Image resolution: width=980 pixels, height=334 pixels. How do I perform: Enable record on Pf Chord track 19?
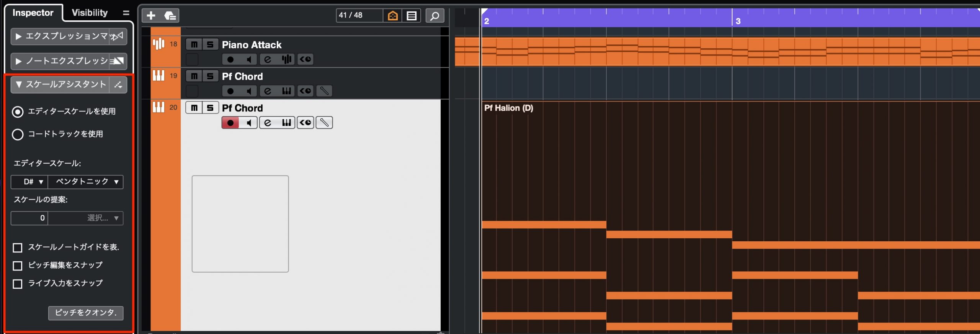tap(230, 91)
